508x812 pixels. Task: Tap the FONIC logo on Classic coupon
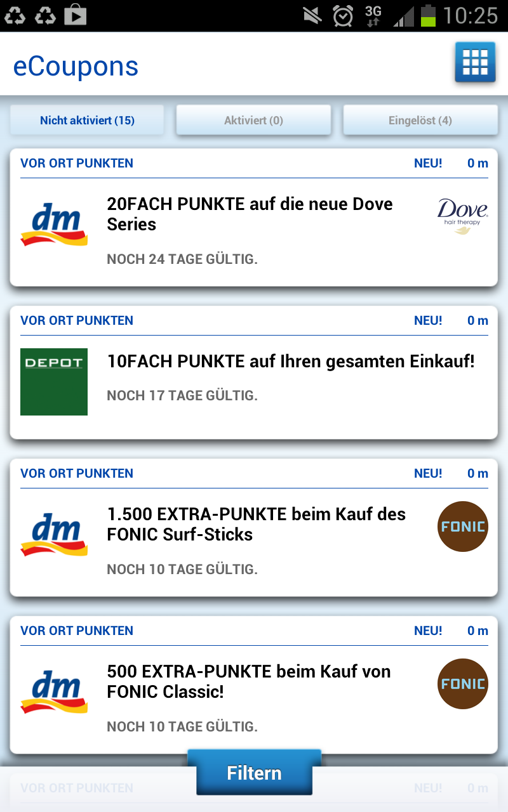[x=463, y=684]
